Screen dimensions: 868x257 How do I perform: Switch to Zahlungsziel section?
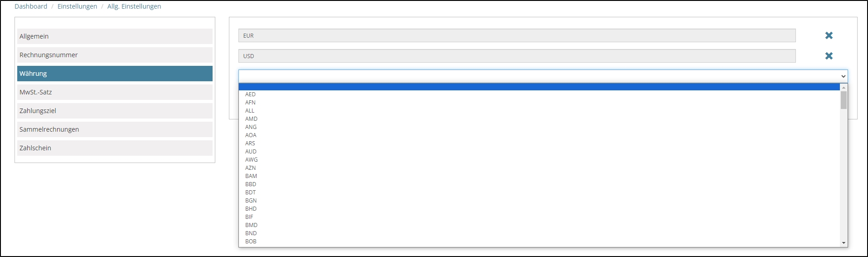coord(115,111)
